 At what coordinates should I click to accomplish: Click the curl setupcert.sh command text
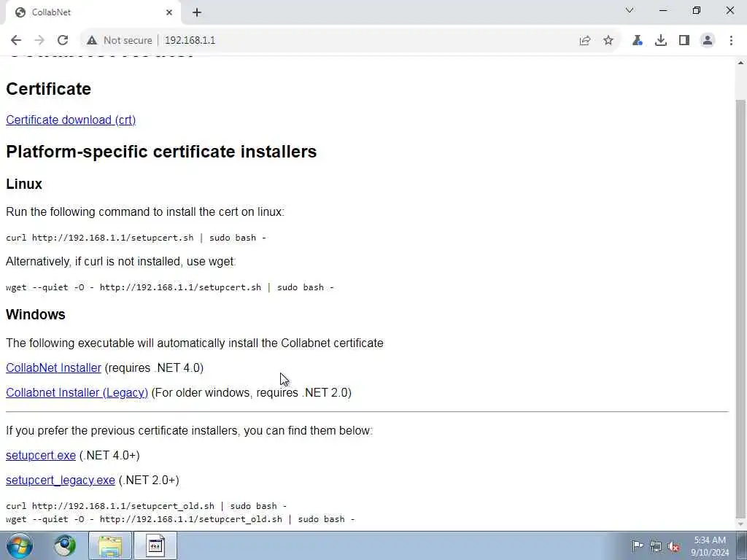[x=136, y=238]
